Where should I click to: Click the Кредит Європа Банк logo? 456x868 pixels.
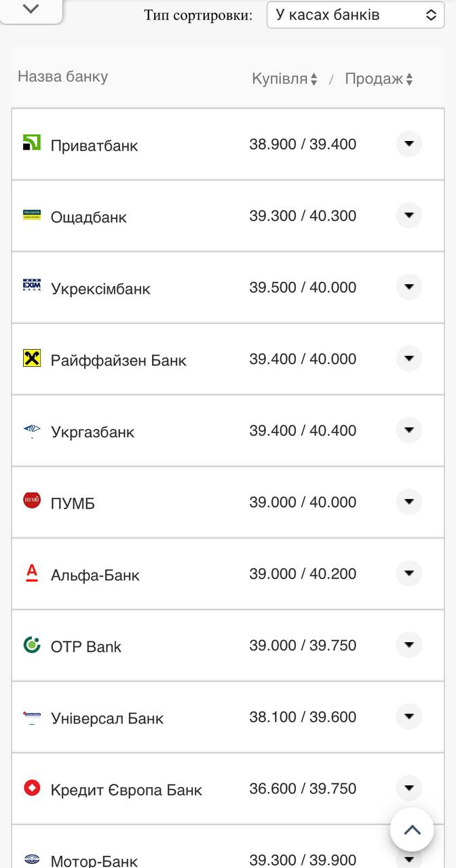[x=32, y=788]
